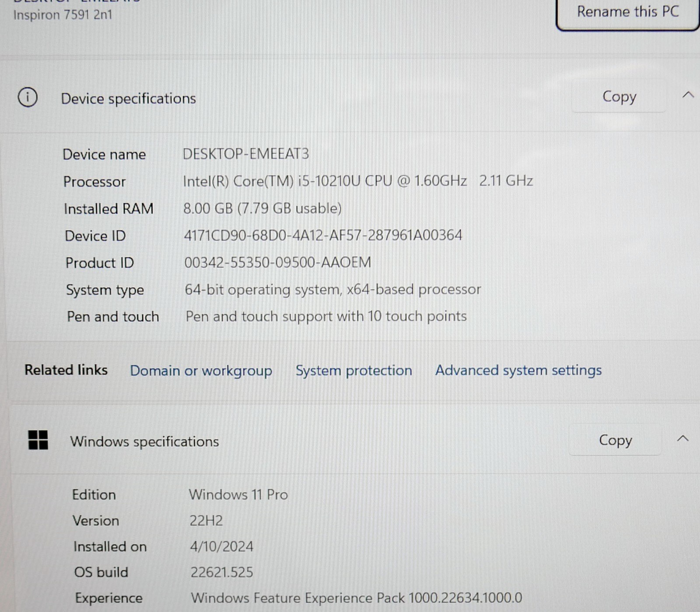Click the System type label
The width and height of the screenshot is (700, 612).
click(x=105, y=290)
